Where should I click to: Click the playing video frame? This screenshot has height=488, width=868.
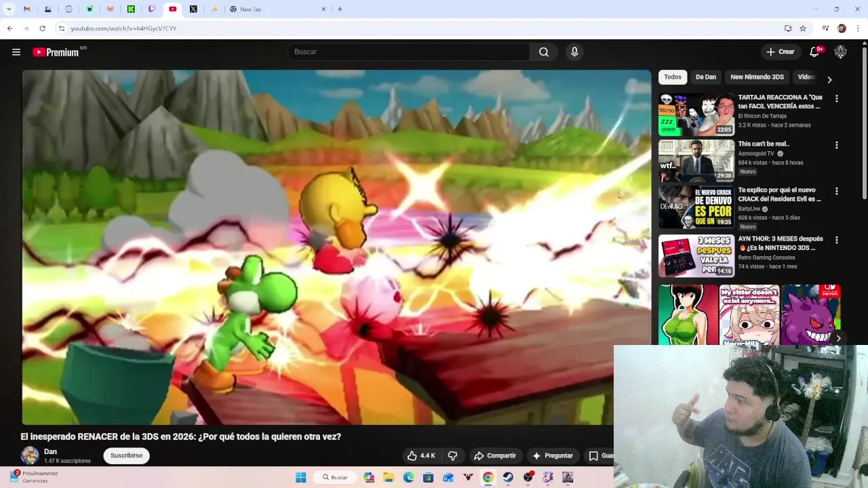336,247
